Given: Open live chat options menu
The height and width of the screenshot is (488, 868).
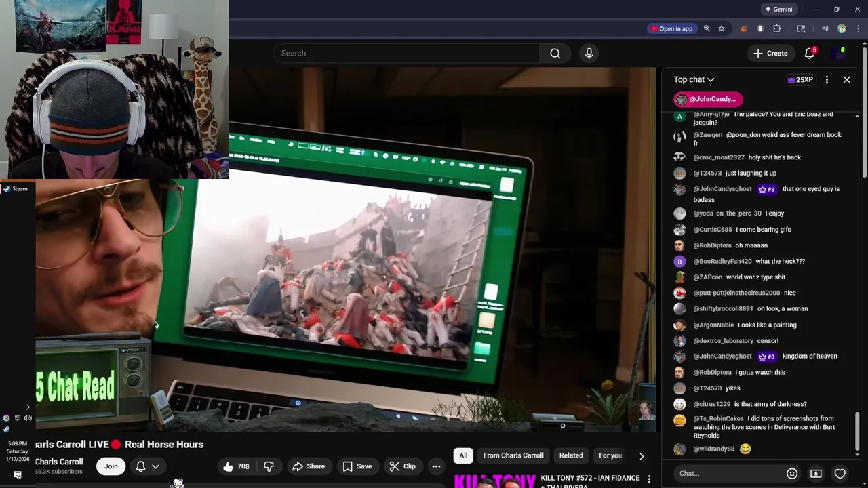Looking at the screenshot, I should coord(827,80).
